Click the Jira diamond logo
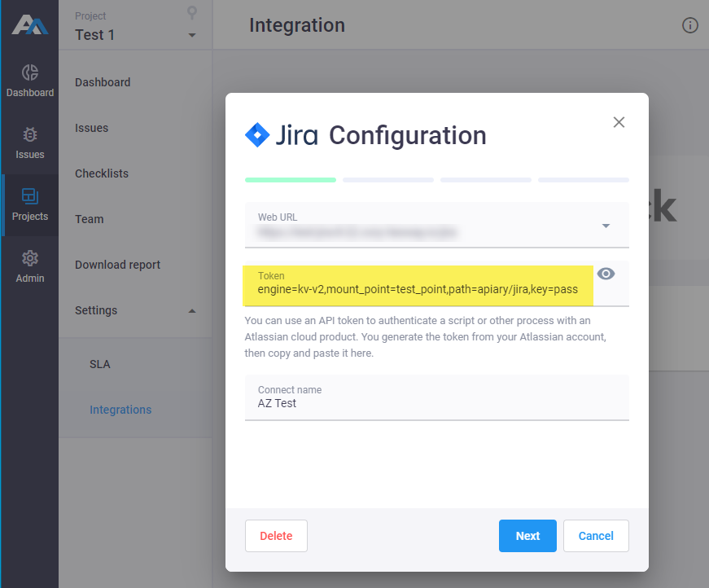 coord(257,135)
